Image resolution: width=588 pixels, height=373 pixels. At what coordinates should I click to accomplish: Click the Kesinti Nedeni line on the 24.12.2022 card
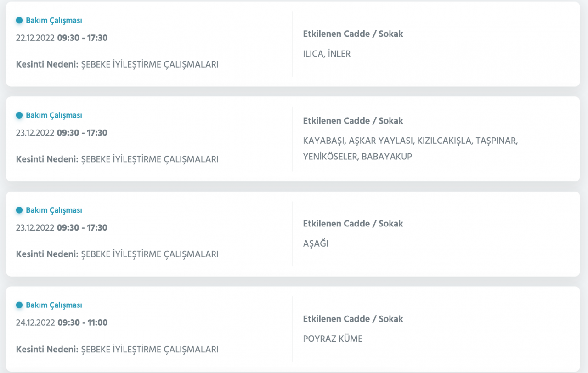pyautogui.click(x=117, y=350)
